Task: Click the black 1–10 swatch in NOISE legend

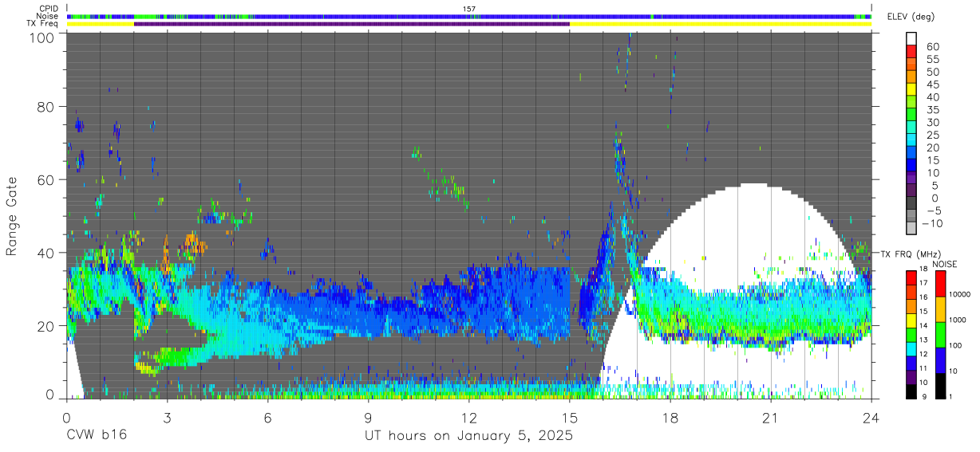Action: 940,386
